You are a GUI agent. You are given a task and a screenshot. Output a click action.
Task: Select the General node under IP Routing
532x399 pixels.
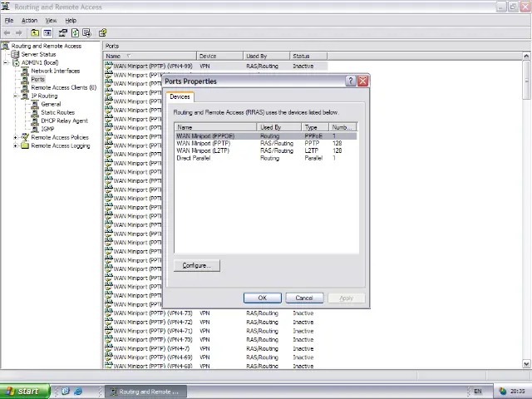coord(51,104)
